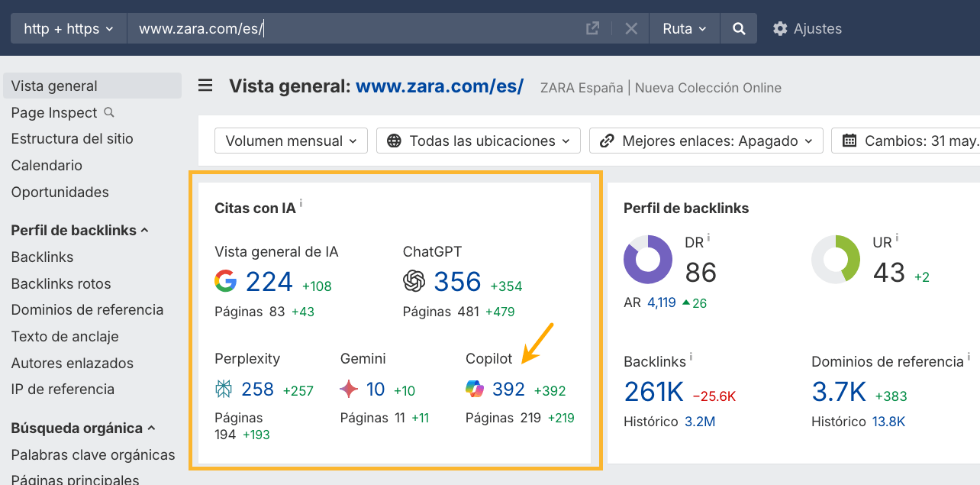
Task: Open Ajustes gear settings
Action: coord(807,28)
